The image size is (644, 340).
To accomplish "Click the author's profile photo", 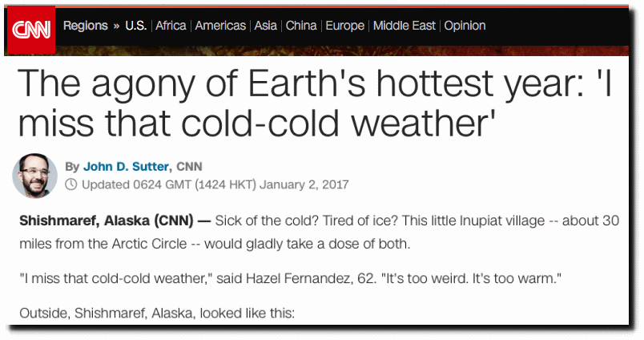I will (34, 176).
